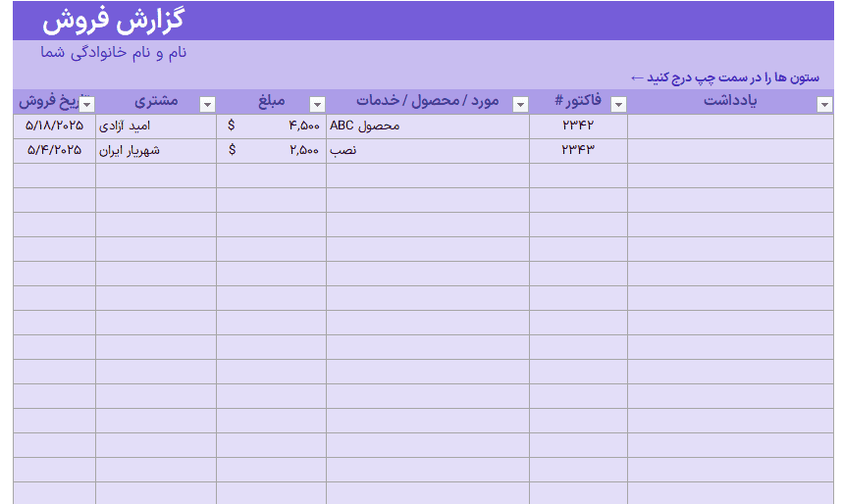Select customer cell شهریار ایران

click(x=156, y=151)
